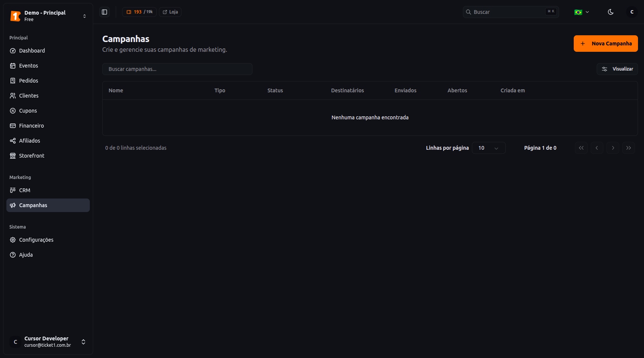Go to the first page arrow
This screenshot has width=644, height=358.
(581, 148)
